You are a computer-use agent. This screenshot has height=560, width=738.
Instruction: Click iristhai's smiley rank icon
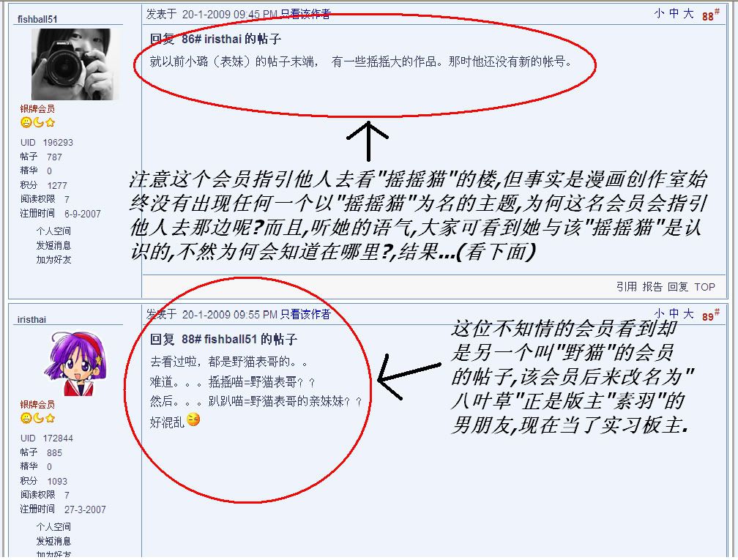click(26, 419)
